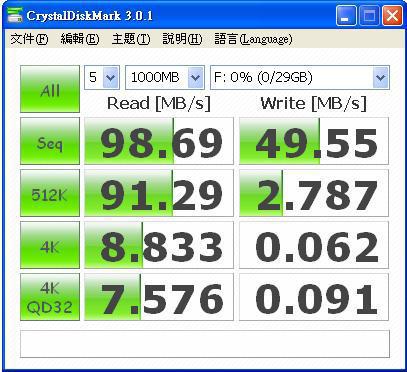Maximize the CrystalDiskMark window
The width and height of the screenshot is (407, 372).
point(369,16)
